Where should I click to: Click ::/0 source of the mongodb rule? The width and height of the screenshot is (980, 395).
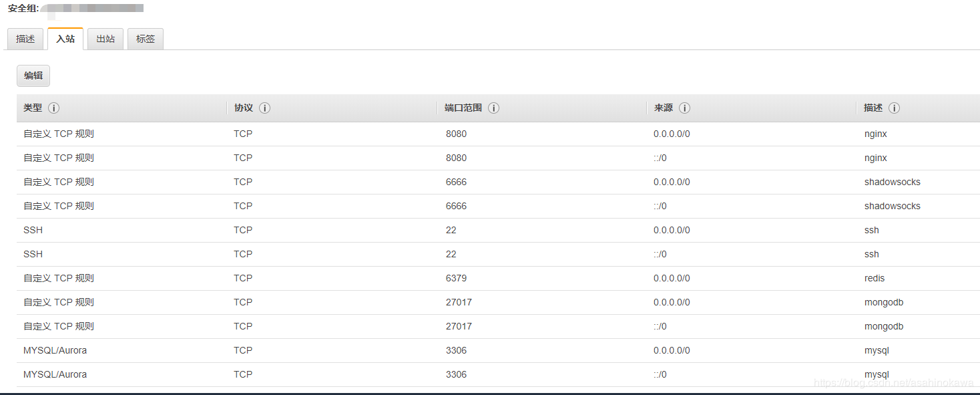660,326
